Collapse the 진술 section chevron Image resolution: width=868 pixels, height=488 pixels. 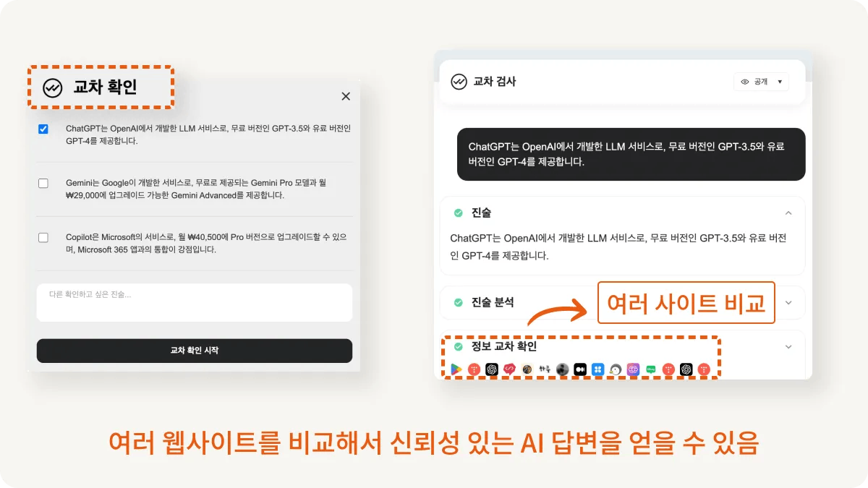pos(788,213)
